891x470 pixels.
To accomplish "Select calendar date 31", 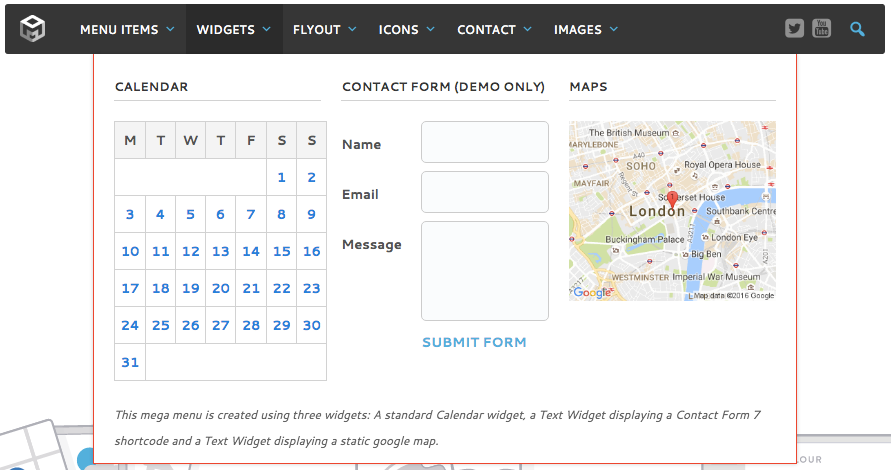I will coord(130,362).
